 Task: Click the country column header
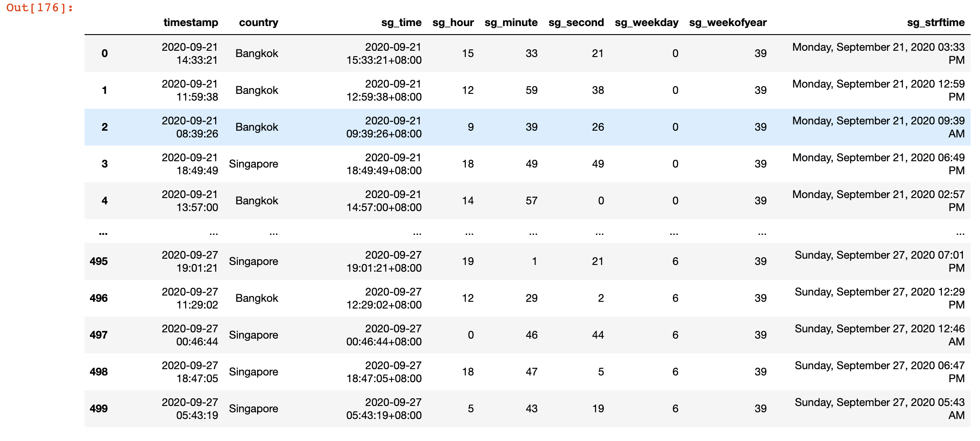[x=258, y=22]
